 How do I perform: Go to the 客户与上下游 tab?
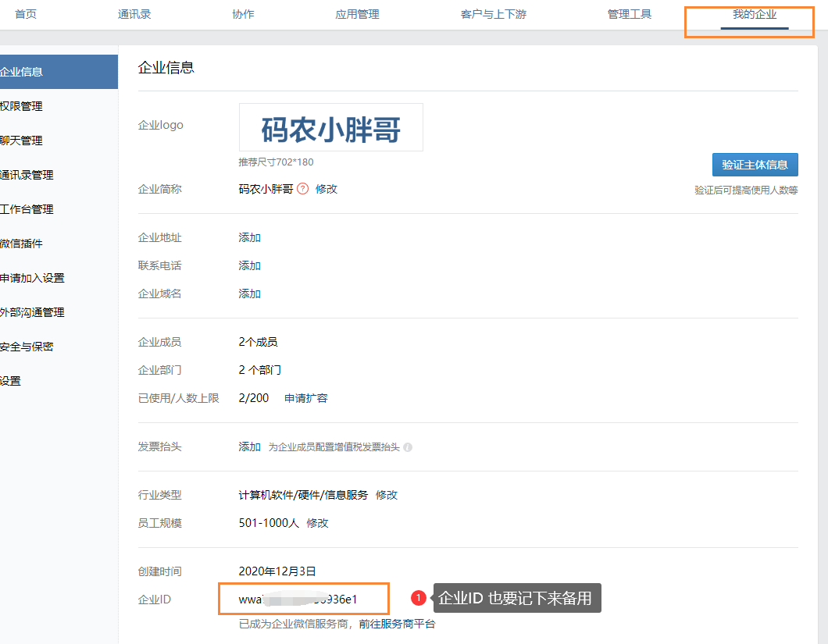tap(494, 14)
